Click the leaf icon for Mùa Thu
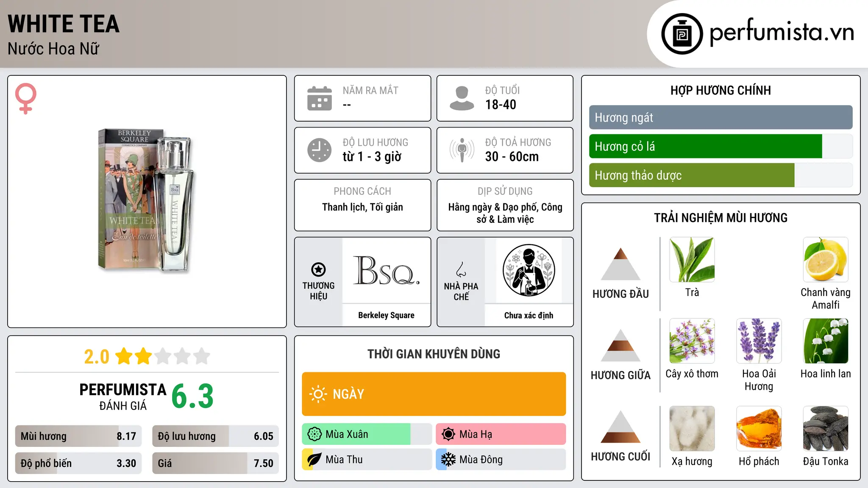Image resolution: width=868 pixels, height=488 pixels. pos(314,460)
